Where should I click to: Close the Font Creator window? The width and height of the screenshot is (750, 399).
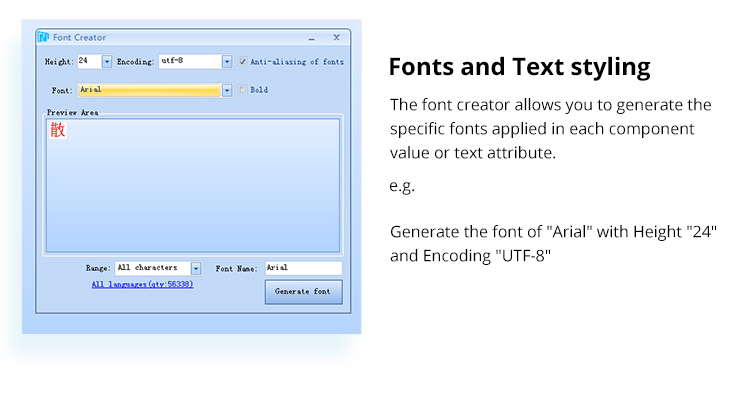click(337, 37)
